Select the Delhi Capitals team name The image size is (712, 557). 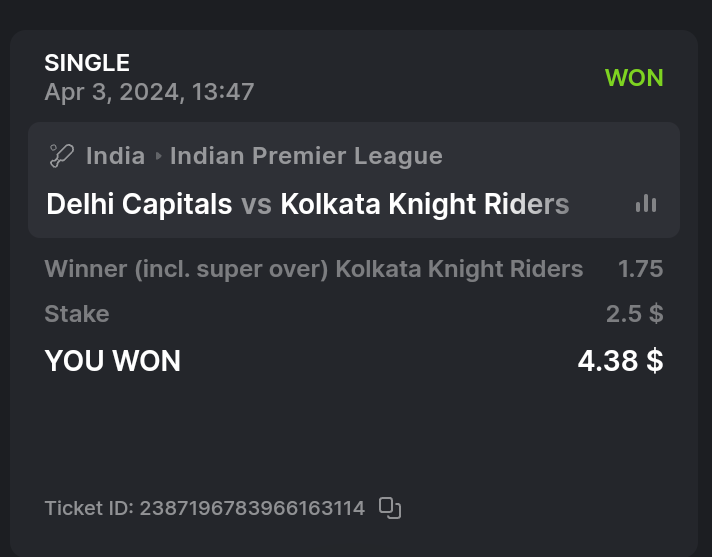tap(139, 204)
